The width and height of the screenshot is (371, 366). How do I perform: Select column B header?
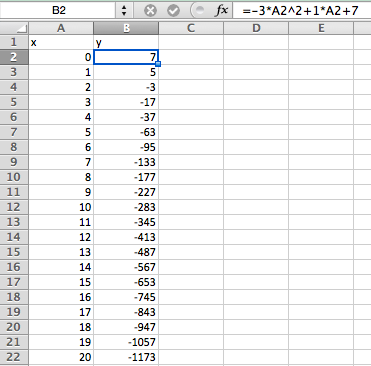tap(126, 28)
